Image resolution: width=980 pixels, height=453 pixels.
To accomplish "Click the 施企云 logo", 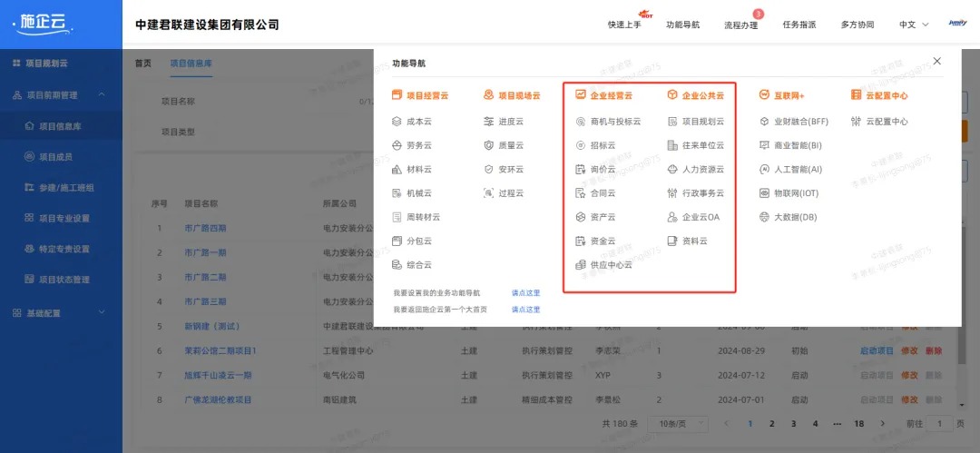I will (x=41, y=23).
